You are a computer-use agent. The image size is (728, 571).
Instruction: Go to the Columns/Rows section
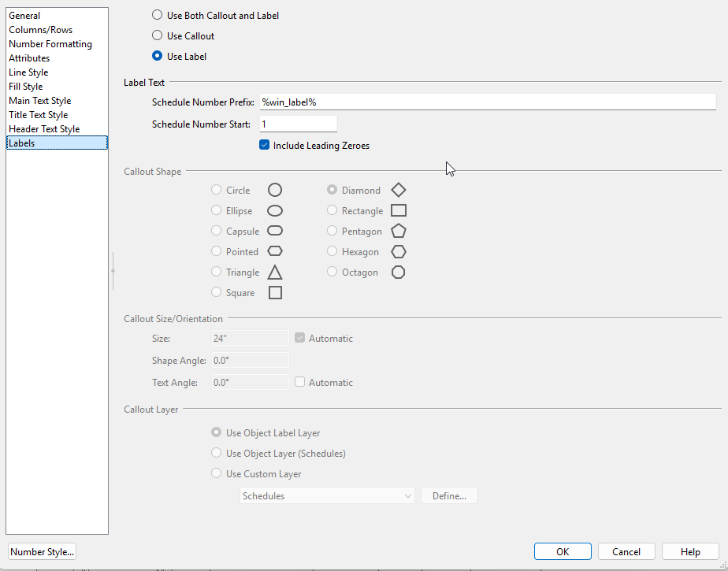[40, 30]
